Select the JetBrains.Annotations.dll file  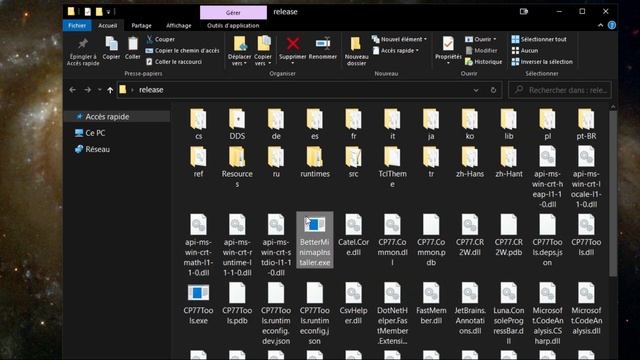pos(470,309)
